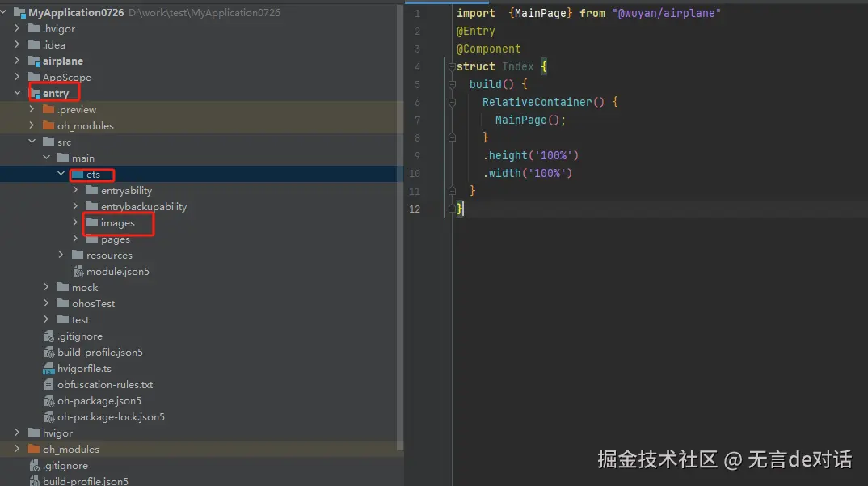Screen dimensions: 868x486
Task: Click the resources folder icon
Action: coord(78,255)
